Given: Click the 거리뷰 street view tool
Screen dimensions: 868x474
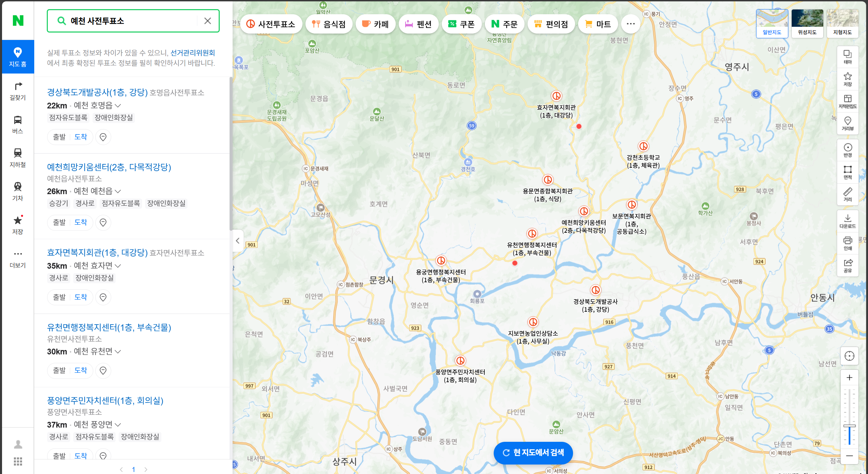Looking at the screenshot, I should pyautogui.click(x=847, y=123).
